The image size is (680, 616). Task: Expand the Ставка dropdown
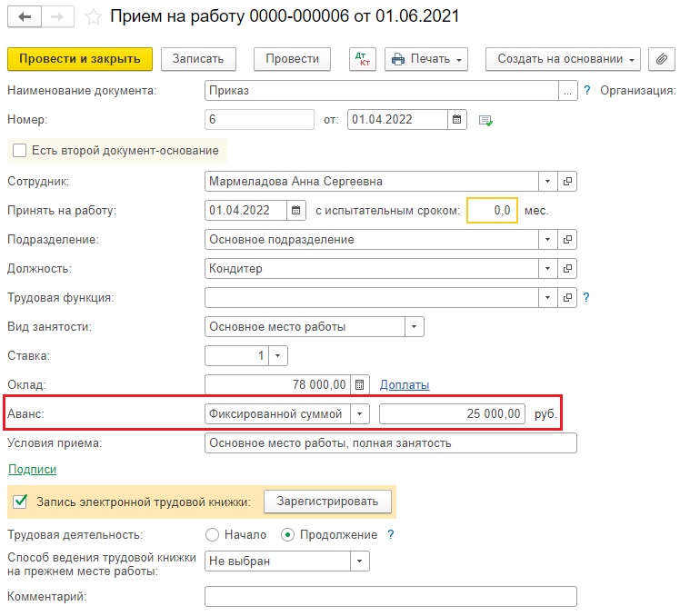pyautogui.click(x=278, y=355)
